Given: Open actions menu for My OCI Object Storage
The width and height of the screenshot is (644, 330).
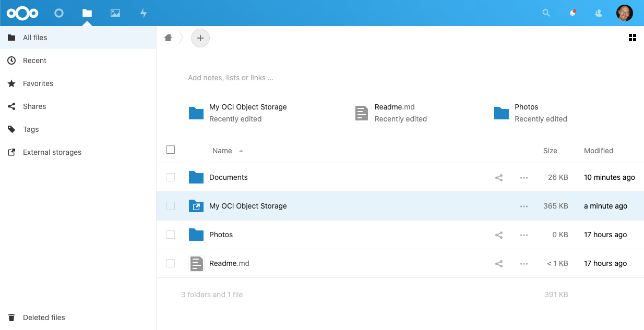Looking at the screenshot, I should pos(523,206).
